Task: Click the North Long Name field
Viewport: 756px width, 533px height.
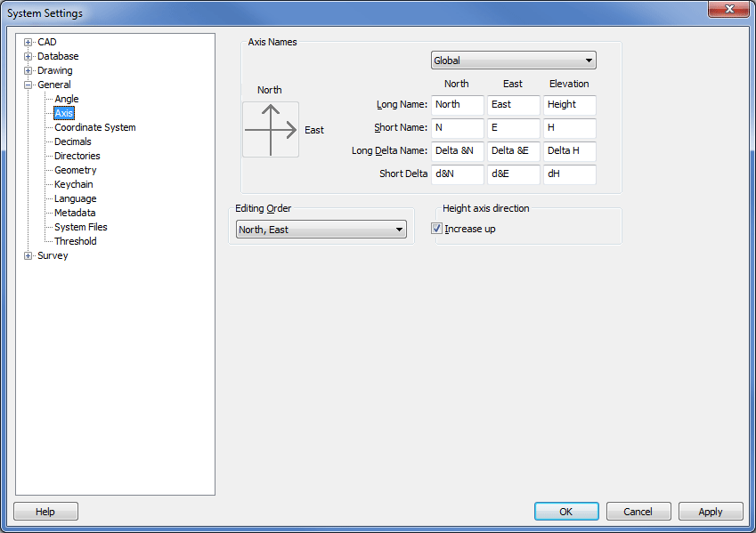Action: pyautogui.click(x=458, y=105)
